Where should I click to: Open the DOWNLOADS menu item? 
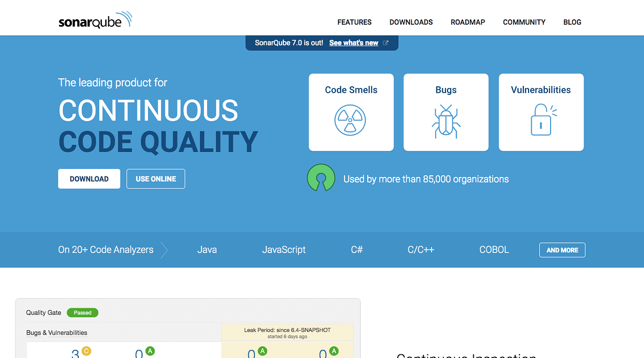click(x=411, y=22)
